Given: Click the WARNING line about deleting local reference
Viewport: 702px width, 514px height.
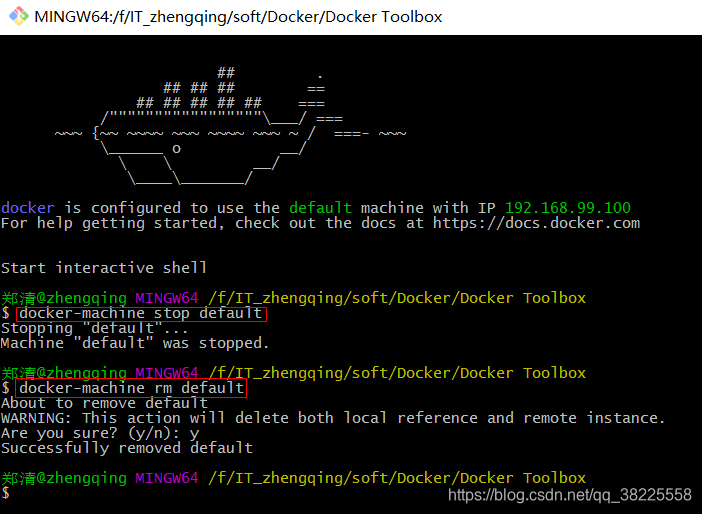Looking at the screenshot, I should [x=333, y=418].
